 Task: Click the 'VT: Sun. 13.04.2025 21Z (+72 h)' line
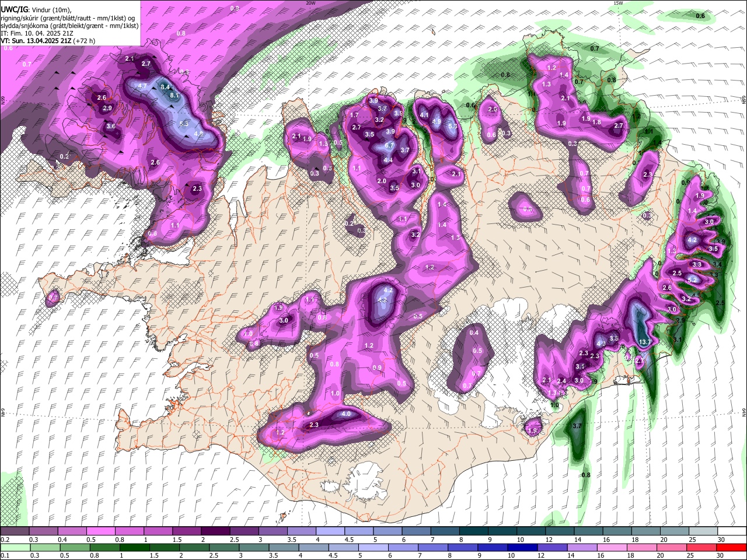tap(48, 41)
